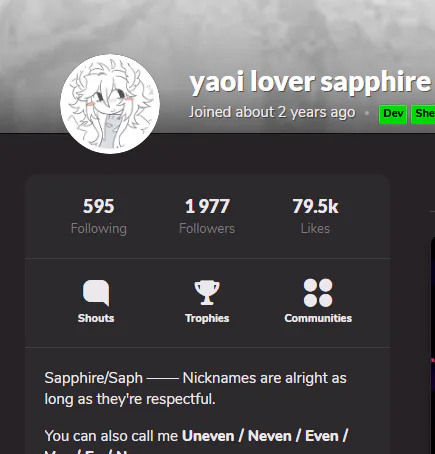
Task: Click the green She pronoun badge
Action: pos(423,114)
